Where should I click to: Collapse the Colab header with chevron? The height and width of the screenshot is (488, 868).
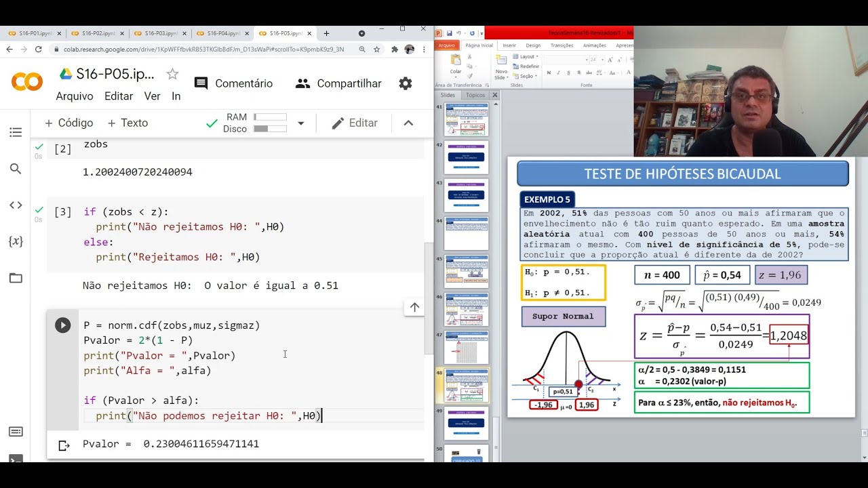(408, 123)
